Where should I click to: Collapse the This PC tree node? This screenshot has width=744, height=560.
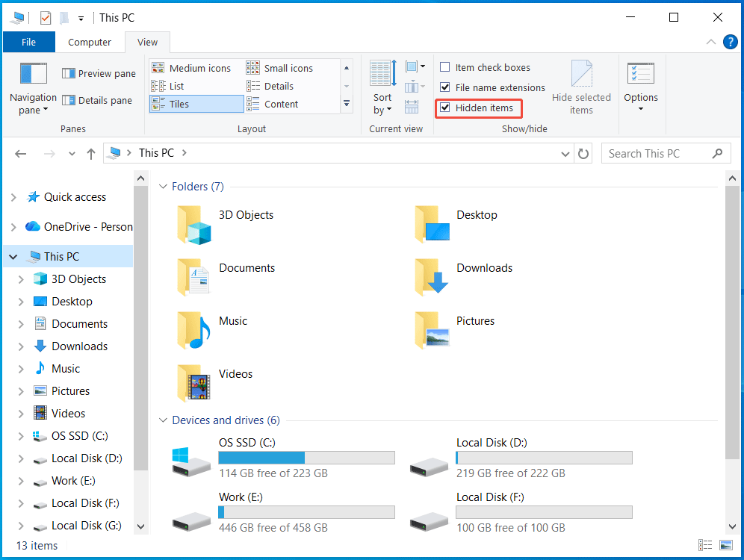click(13, 257)
